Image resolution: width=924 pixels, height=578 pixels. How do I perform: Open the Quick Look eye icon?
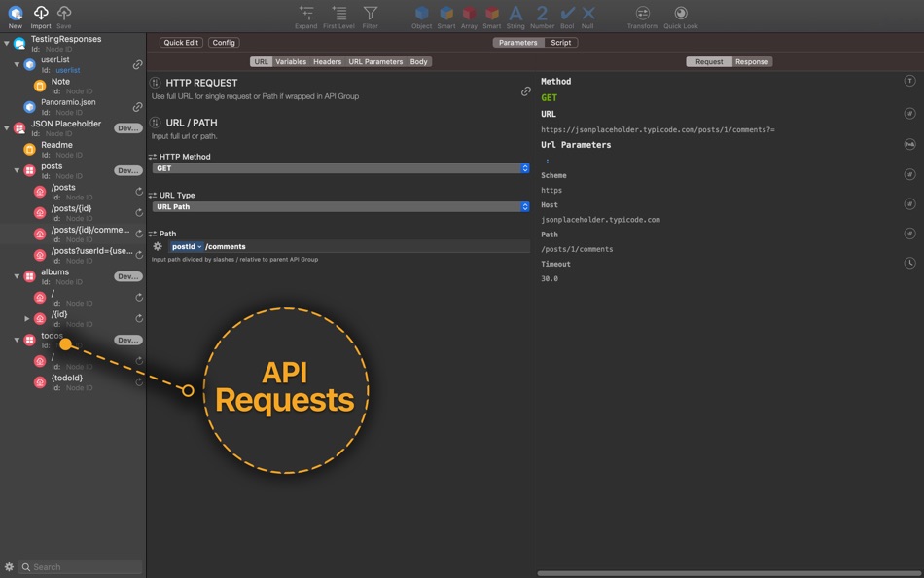point(681,13)
